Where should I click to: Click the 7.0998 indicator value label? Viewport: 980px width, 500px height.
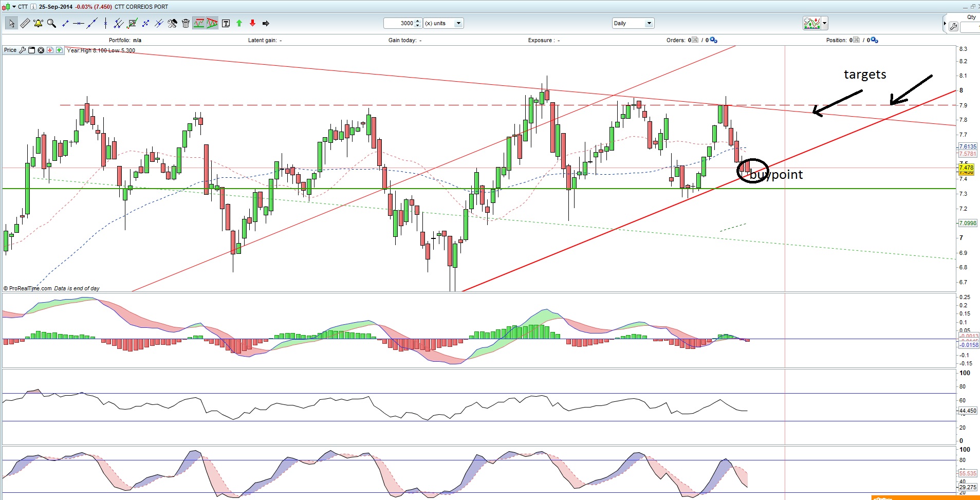pos(968,223)
